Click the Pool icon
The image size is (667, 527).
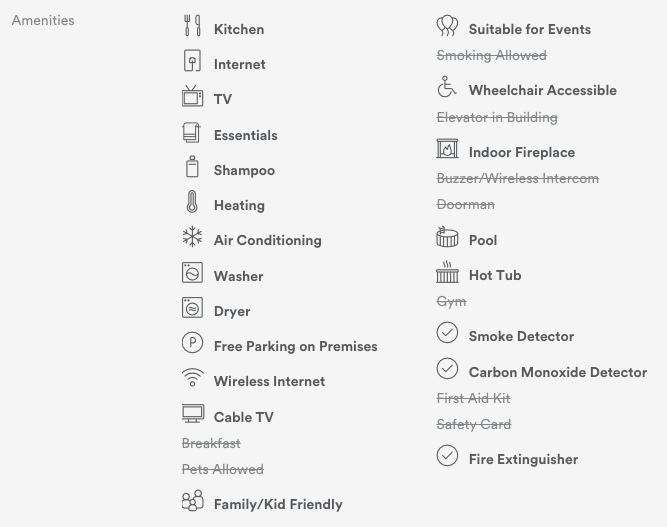(x=447, y=237)
